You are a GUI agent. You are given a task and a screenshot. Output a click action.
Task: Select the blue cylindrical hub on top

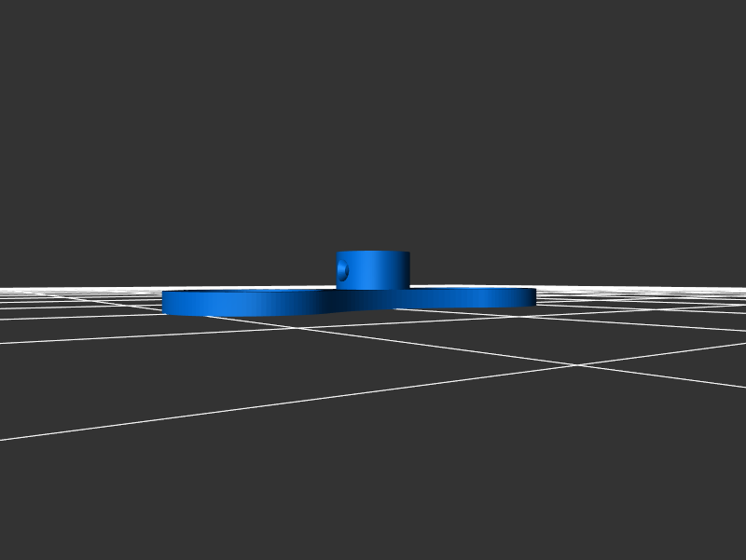pos(373,270)
